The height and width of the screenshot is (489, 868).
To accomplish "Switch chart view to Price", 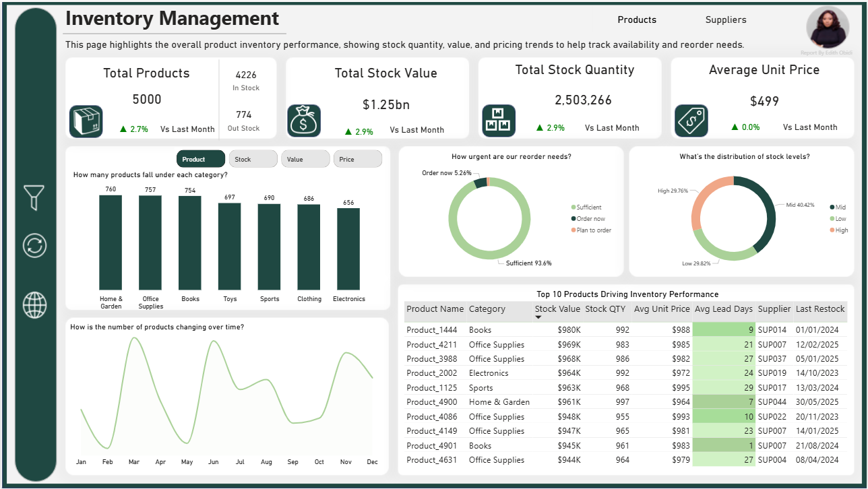I will click(357, 159).
